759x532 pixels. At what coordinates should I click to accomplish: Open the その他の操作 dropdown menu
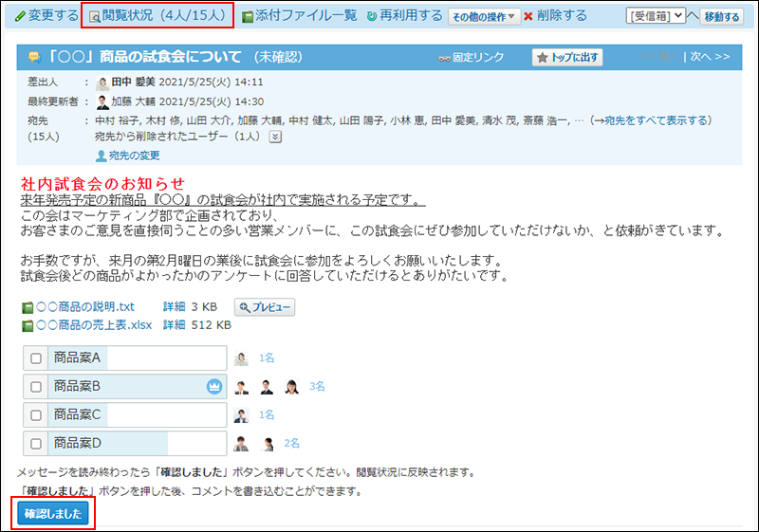pos(484,16)
